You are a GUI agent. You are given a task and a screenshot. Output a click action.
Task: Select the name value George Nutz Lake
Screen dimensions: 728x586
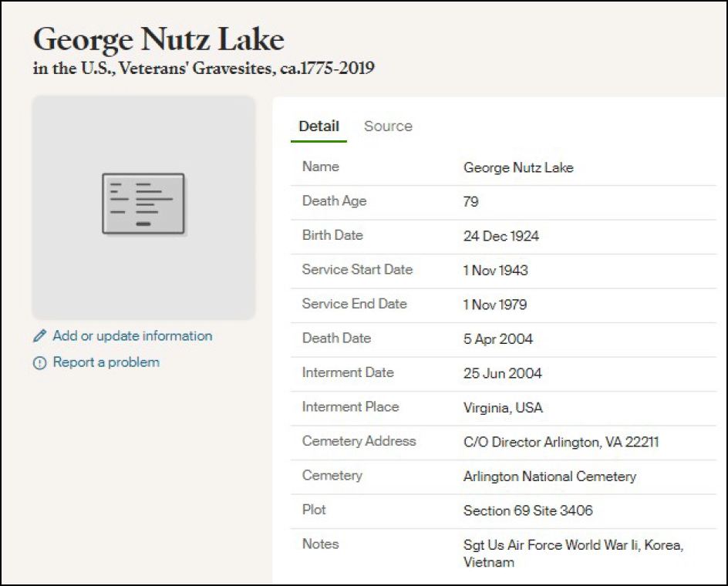[518, 167]
